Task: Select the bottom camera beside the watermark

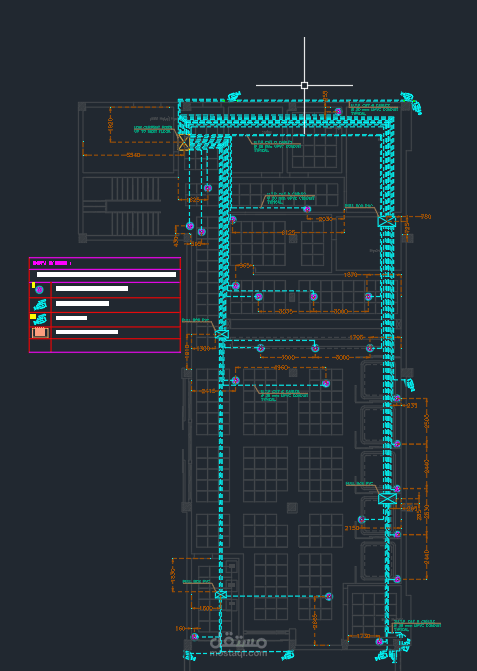Action: tap(288, 655)
